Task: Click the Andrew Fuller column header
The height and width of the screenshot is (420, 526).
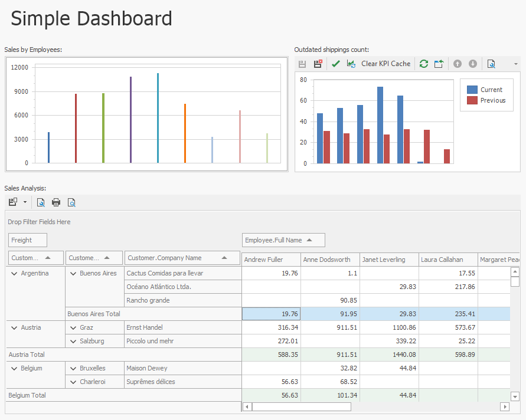Action: (271, 260)
